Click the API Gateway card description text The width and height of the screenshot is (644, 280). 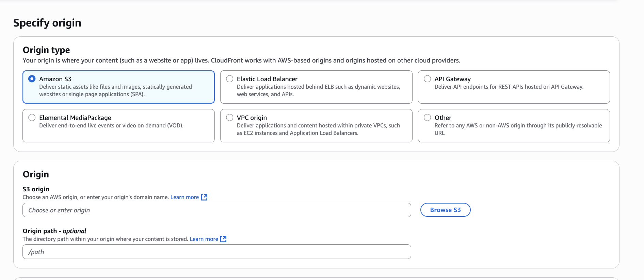(x=509, y=87)
